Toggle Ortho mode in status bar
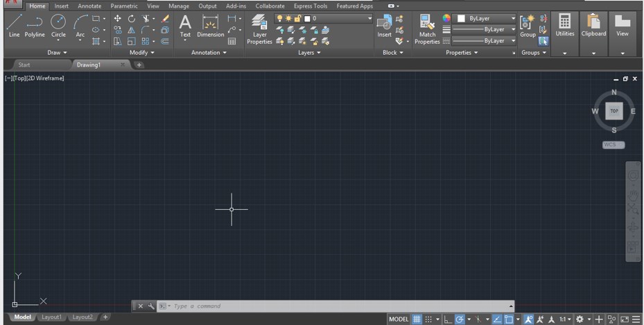The image size is (644, 325). pyautogui.click(x=447, y=319)
